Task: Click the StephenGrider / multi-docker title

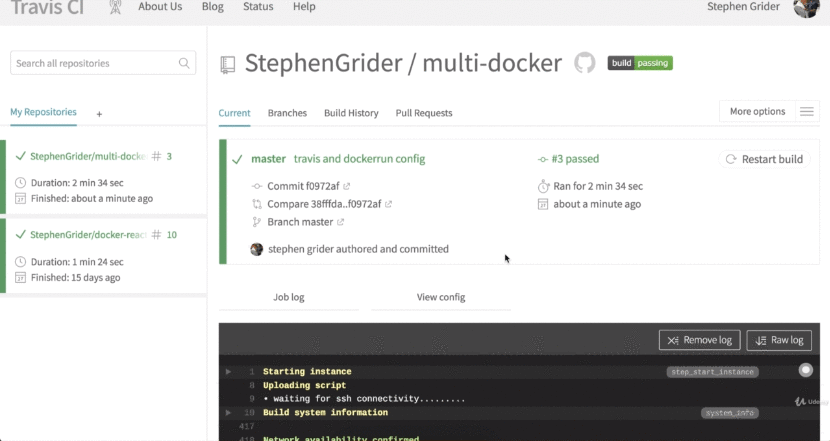Action: pyautogui.click(x=403, y=63)
